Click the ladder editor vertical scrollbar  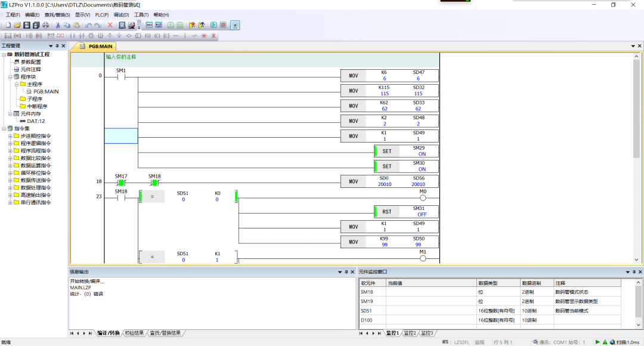[x=636, y=155]
